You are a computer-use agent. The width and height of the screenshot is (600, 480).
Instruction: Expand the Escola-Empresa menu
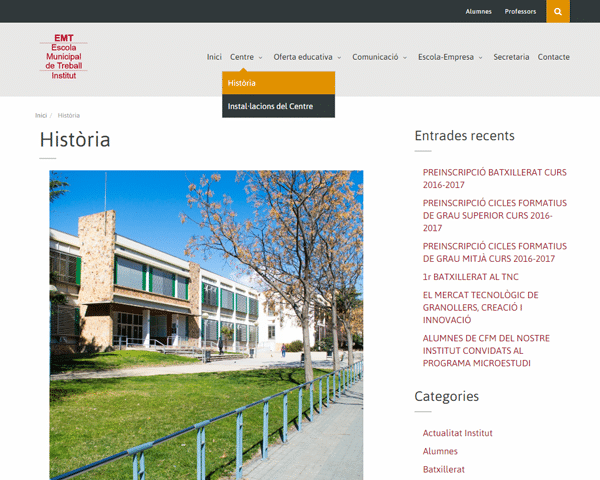click(x=450, y=57)
